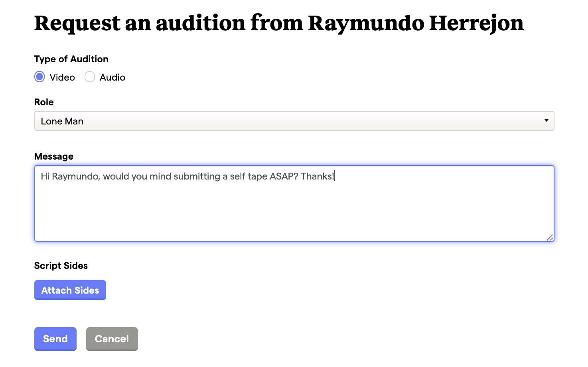This screenshot has height=367, width=588.
Task: Select the Audio audition radio button
Action: [x=90, y=77]
